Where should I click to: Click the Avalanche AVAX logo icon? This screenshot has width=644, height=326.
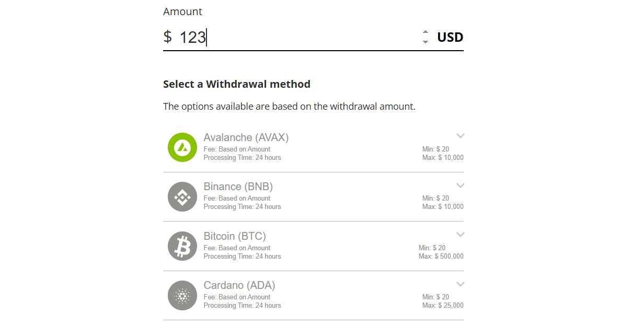point(182,147)
